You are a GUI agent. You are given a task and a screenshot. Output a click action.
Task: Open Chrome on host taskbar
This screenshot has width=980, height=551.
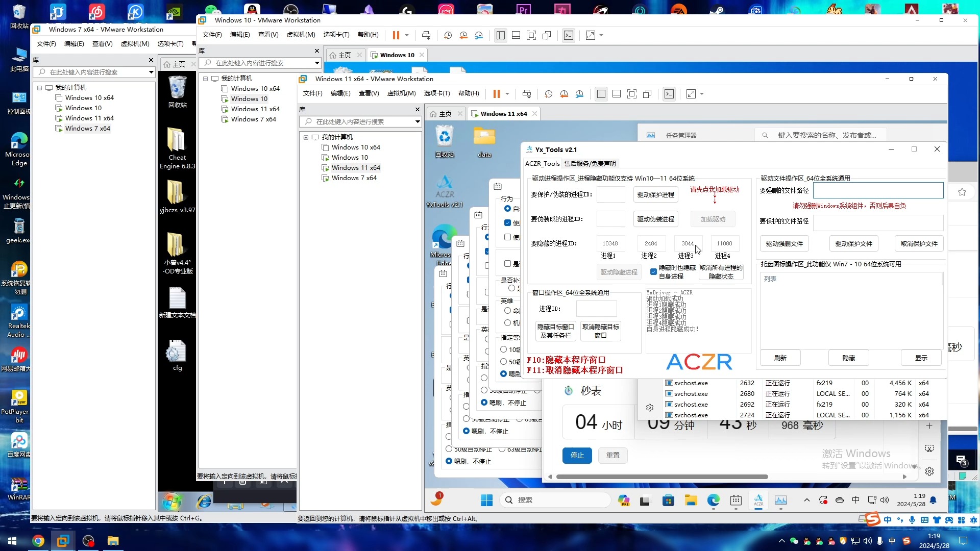tap(38, 541)
